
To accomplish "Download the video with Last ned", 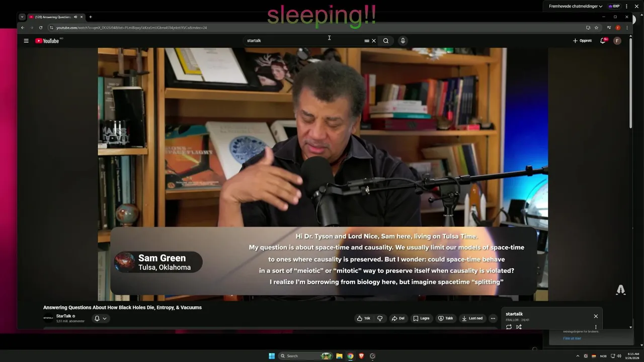I will pyautogui.click(x=472, y=318).
